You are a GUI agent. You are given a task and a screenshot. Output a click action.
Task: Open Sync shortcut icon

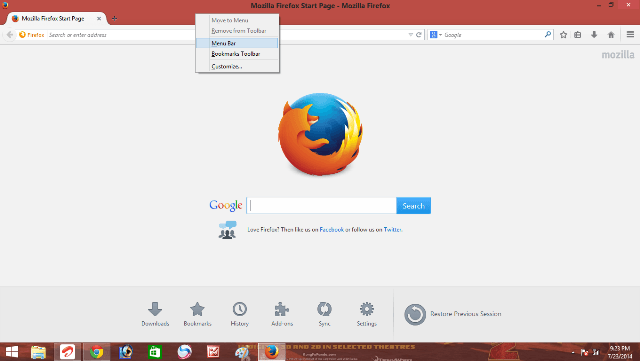pyautogui.click(x=324, y=314)
